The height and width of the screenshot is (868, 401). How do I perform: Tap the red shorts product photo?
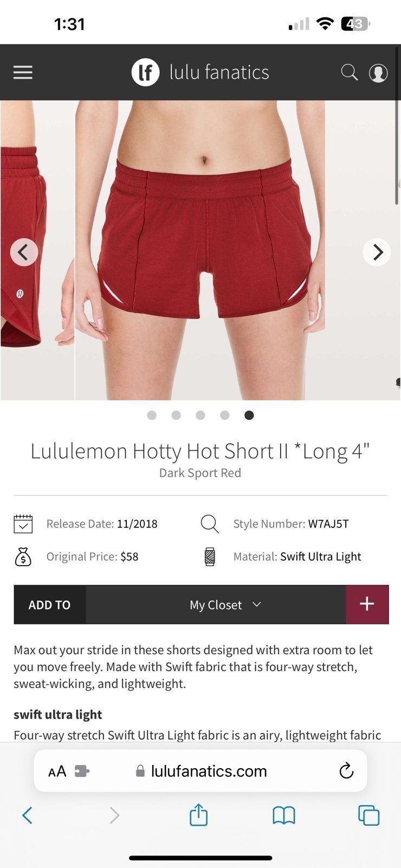coord(200,250)
